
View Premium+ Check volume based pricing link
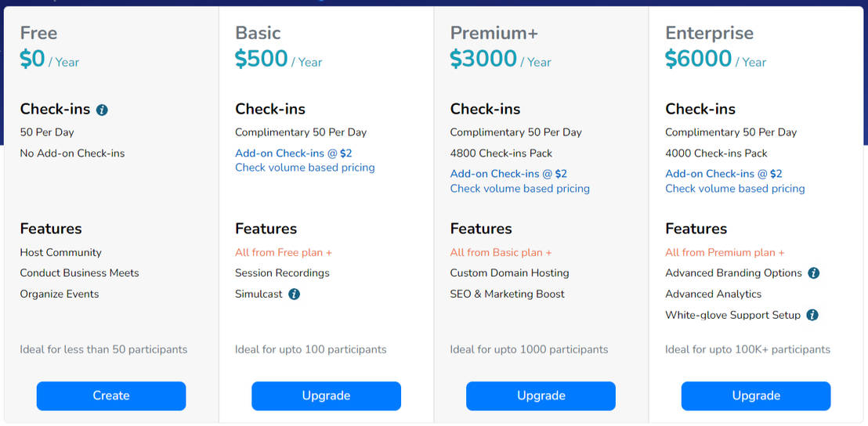519,189
